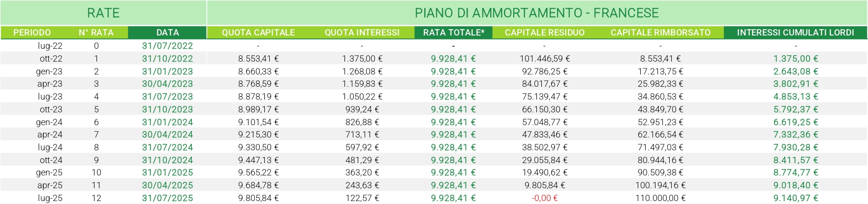This screenshot has height=204, width=868.
Task: Select the RATA TOTALE* column header
Action: 453,33
